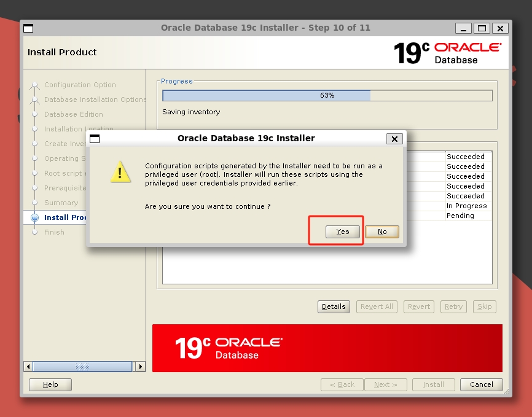Click the yellow warning triangle icon
This screenshot has height=417, width=532.
tap(120, 172)
